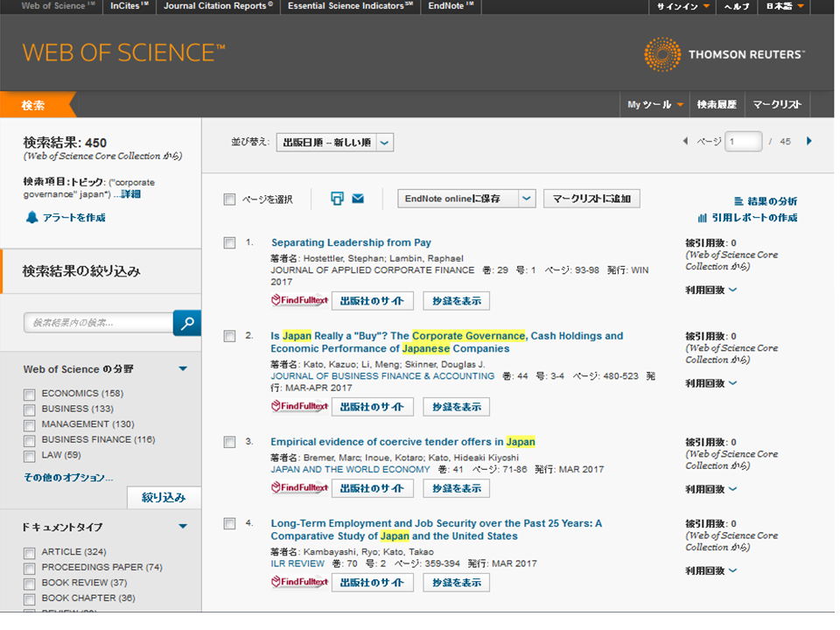Click the 絞り込み refine button
The height and width of the screenshot is (630, 840).
(164, 498)
